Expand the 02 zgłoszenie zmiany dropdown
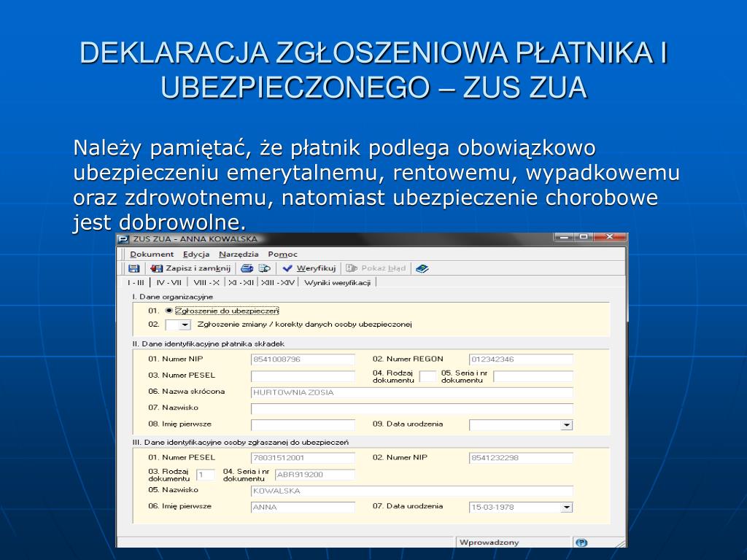This screenshot has height=560, width=747. point(185,324)
